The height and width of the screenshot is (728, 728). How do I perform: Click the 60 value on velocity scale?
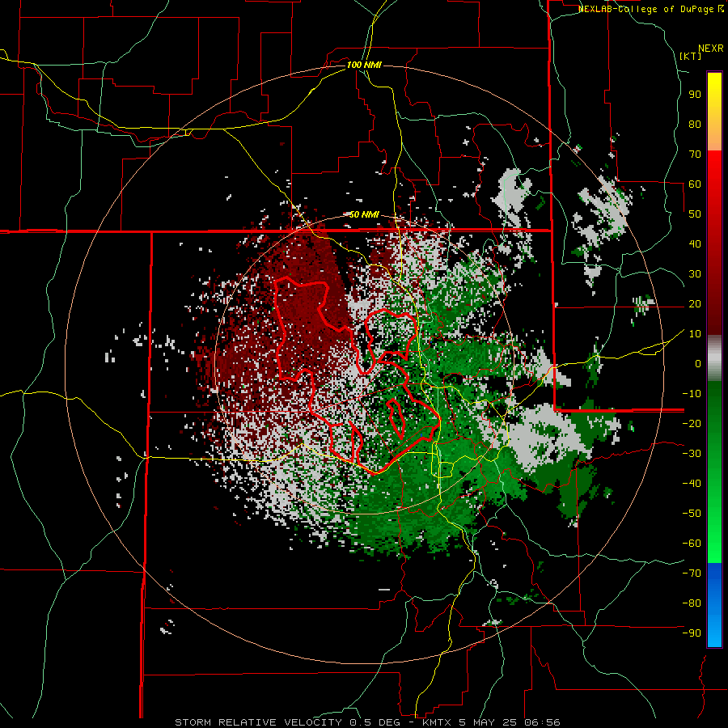[x=695, y=184]
